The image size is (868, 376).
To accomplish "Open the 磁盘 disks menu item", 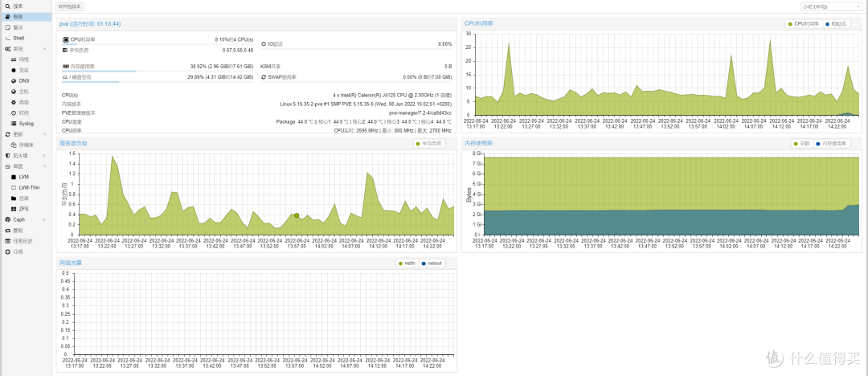I will pyautogui.click(x=26, y=166).
